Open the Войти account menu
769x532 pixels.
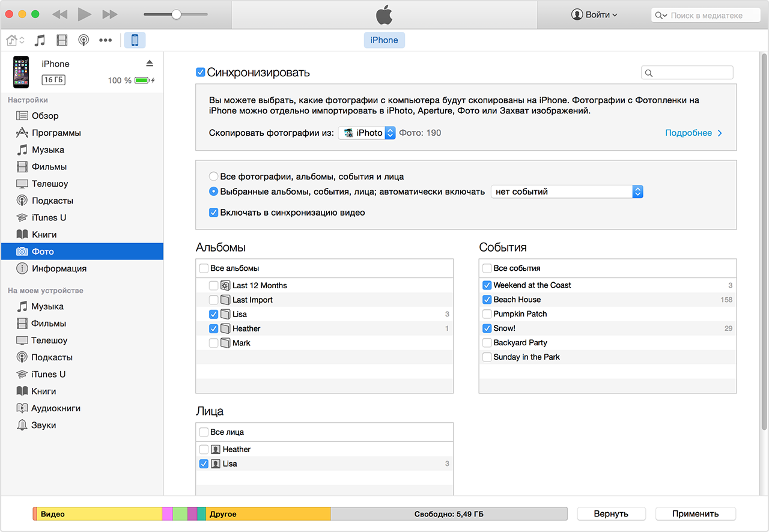point(594,15)
